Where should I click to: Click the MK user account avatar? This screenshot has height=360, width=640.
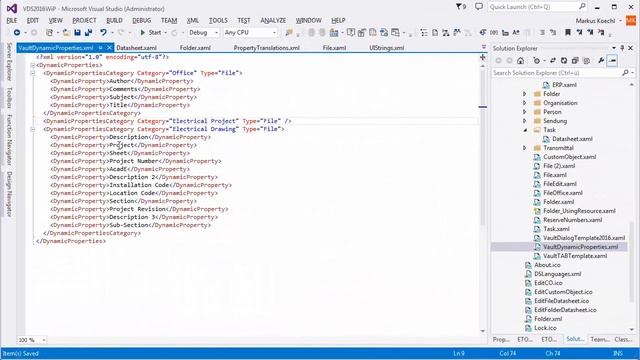(631, 20)
